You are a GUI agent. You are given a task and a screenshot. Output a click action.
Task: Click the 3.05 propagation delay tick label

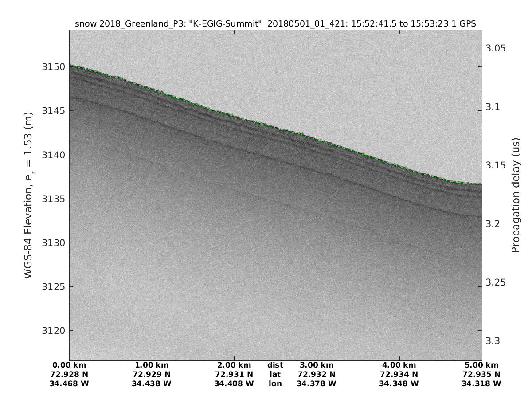495,48
